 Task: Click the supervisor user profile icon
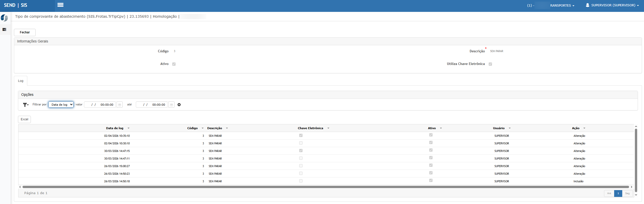[x=587, y=5]
